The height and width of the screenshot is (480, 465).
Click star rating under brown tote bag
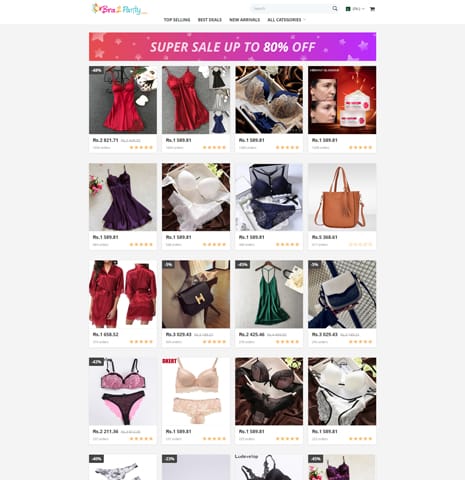(x=360, y=244)
